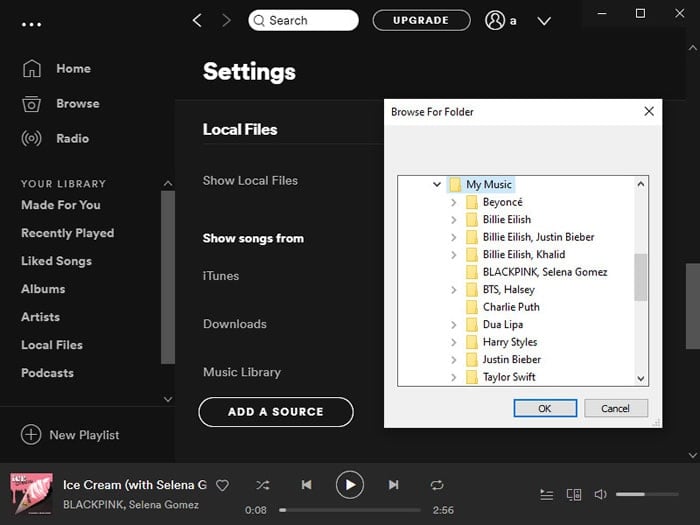Select BLACKPINK, Selena Gomez folder
The height and width of the screenshot is (525, 700).
point(545,272)
